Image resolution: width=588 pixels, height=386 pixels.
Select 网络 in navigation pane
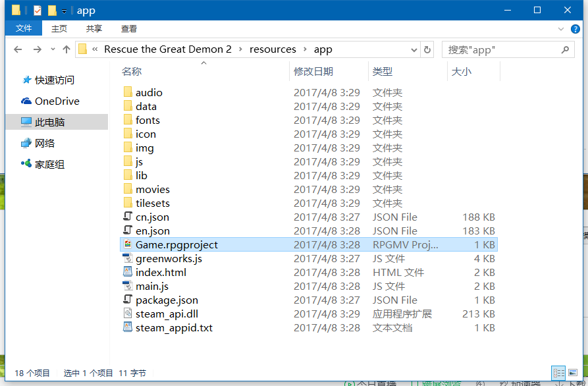click(x=45, y=143)
